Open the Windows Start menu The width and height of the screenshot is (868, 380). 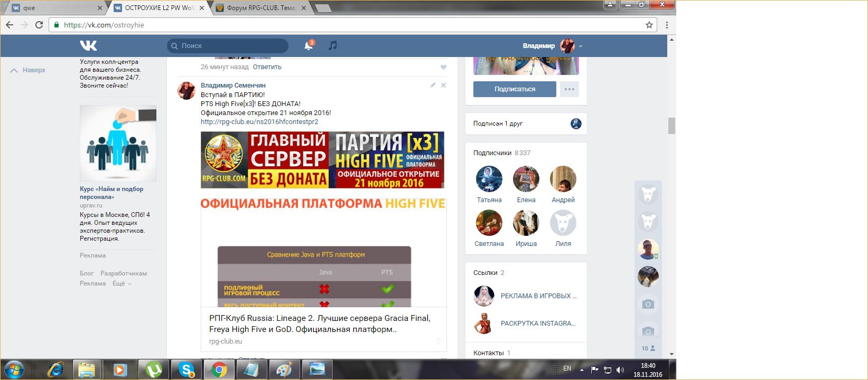14,369
